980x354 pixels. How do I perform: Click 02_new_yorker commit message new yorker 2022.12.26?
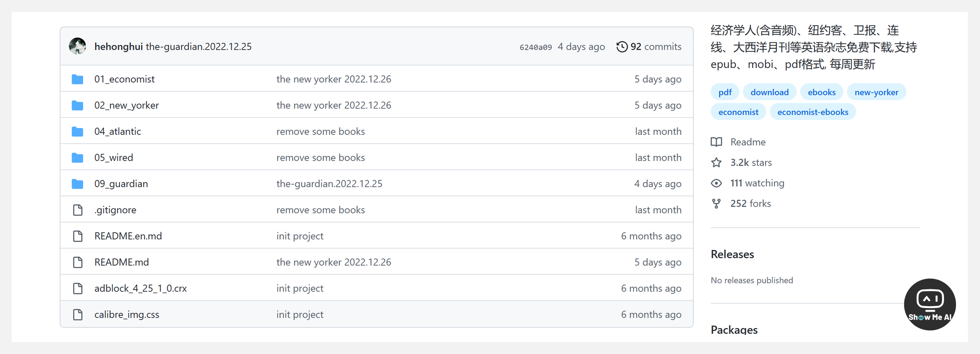334,105
